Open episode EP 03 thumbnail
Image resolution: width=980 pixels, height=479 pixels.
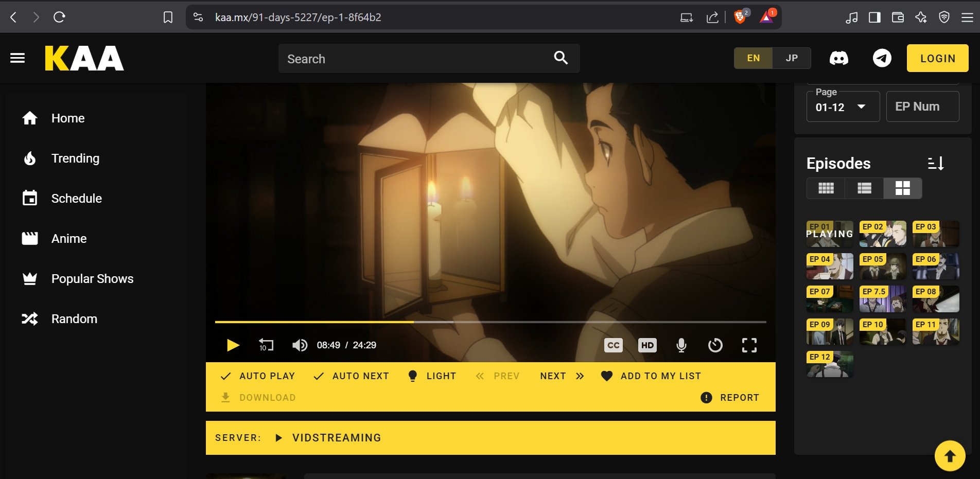(936, 234)
